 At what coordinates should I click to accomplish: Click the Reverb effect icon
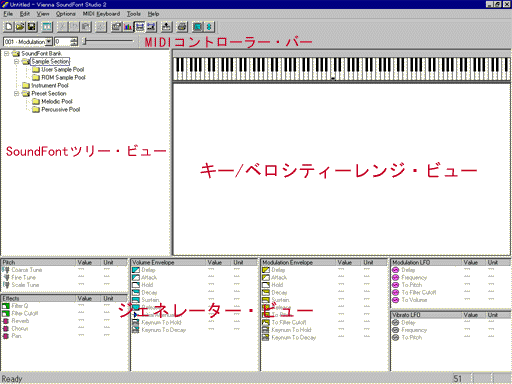pos(6,321)
